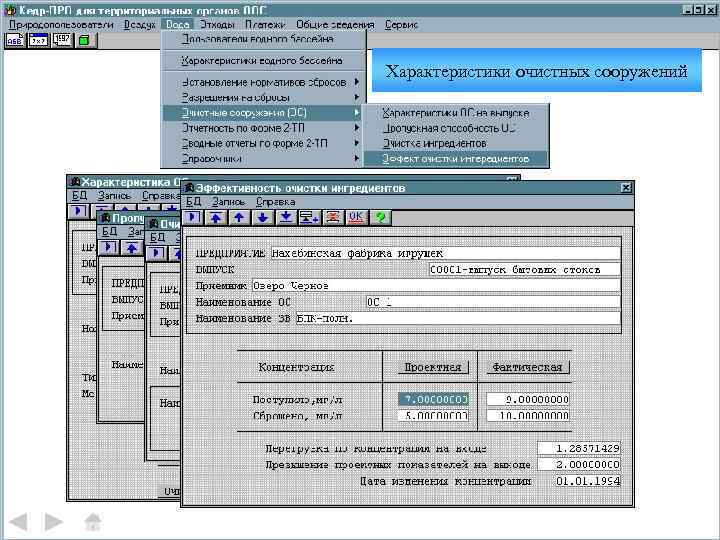Open БД menu in Эффективность очистки window
The image size is (720, 540).
193,202
